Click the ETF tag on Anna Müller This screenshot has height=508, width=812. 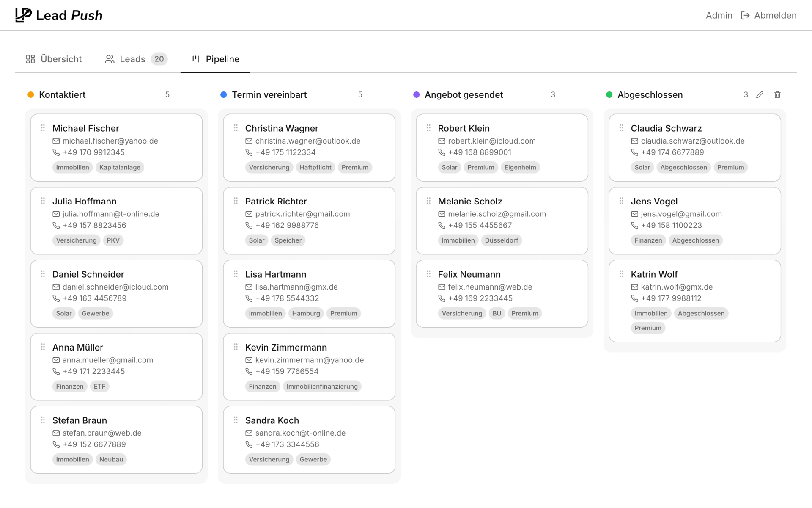[x=99, y=387]
